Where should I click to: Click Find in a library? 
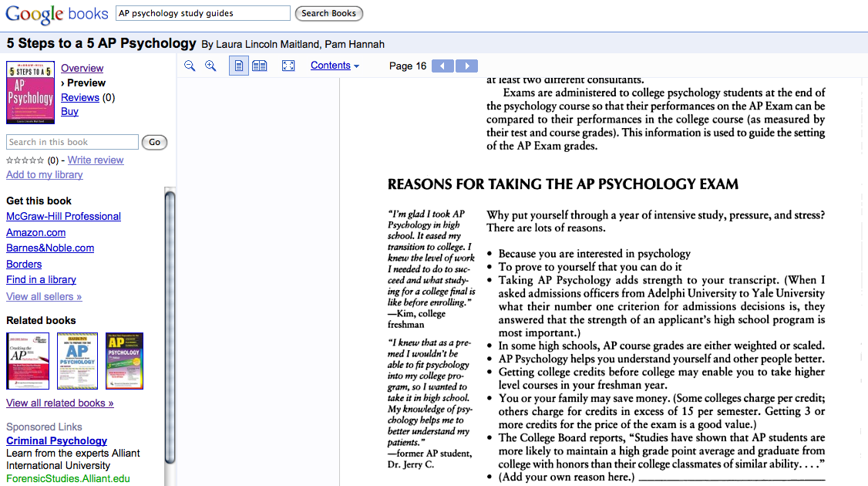click(x=41, y=280)
